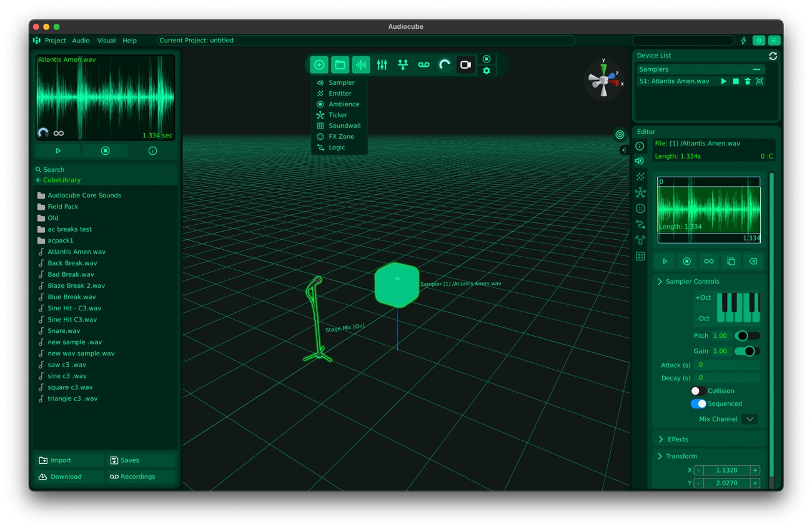The image size is (812, 529).
Task: Open the Audiocube Core Sounds folder
Action: click(84, 195)
